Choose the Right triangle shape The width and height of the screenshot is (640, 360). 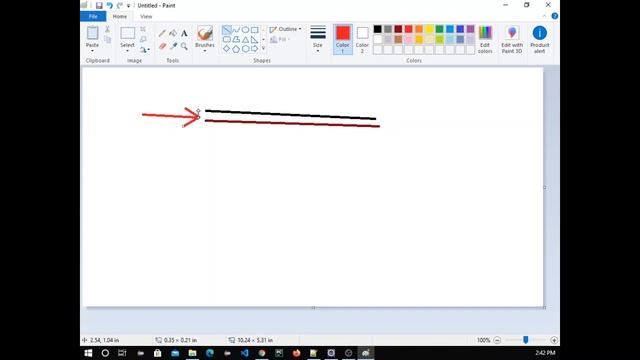(255, 39)
